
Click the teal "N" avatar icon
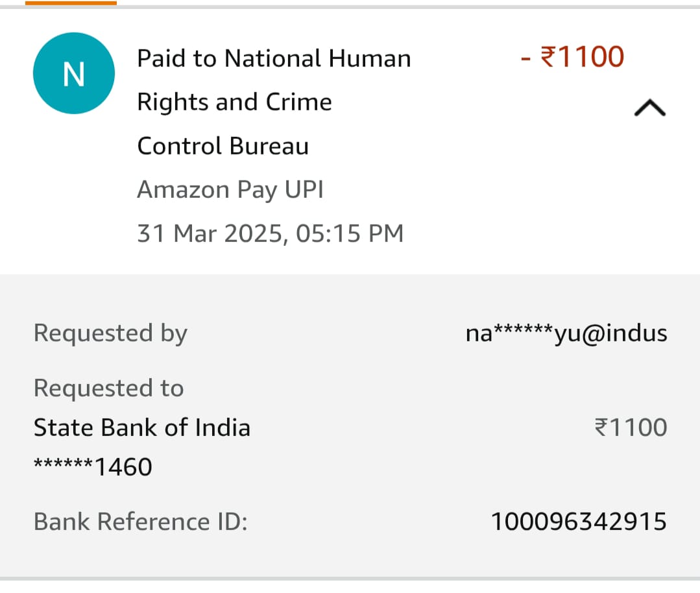[x=74, y=73]
